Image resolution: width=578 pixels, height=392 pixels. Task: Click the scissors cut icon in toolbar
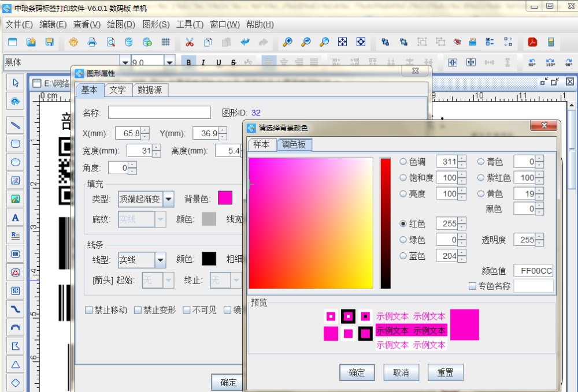pyautogui.click(x=189, y=42)
